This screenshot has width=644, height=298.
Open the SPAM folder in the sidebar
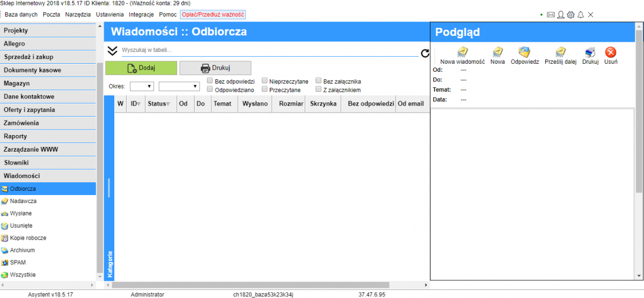point(18,263)
